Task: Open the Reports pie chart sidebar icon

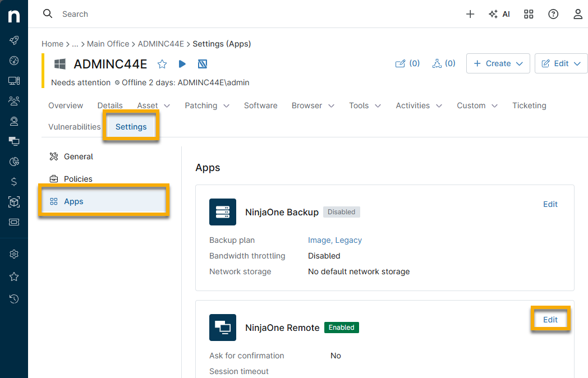Action: click(x=13, y=162)
